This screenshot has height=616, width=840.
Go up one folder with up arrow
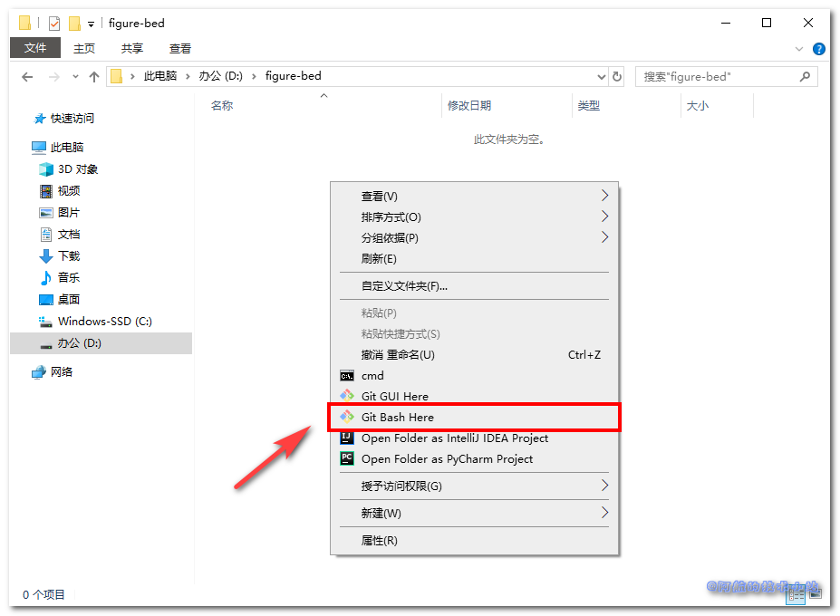click(x=94, y=77)
